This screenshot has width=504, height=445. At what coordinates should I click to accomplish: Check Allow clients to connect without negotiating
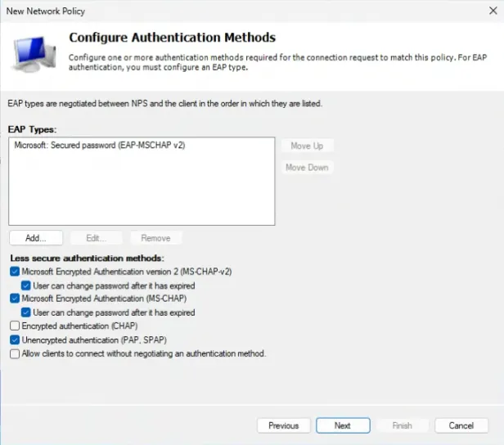click(x=15, y=353)
